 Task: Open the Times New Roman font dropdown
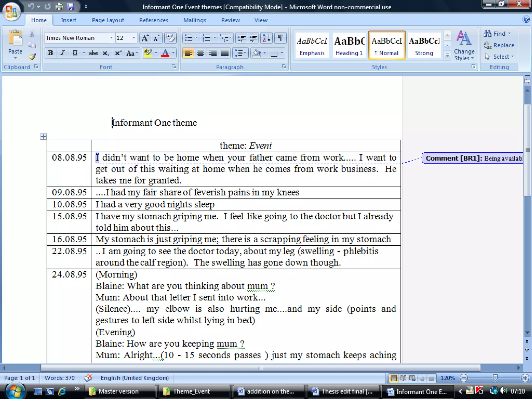click(111, 38)
